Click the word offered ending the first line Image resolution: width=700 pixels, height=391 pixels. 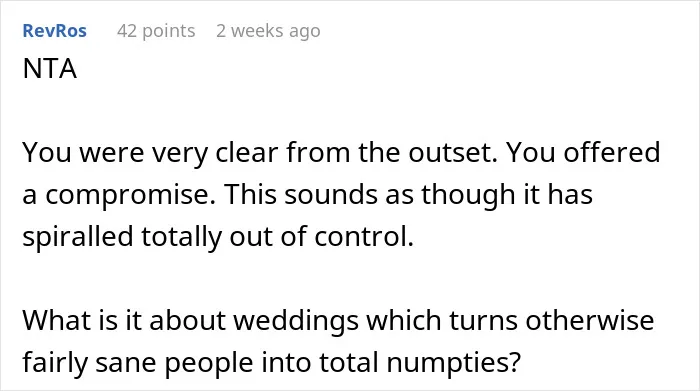(612, 152)
